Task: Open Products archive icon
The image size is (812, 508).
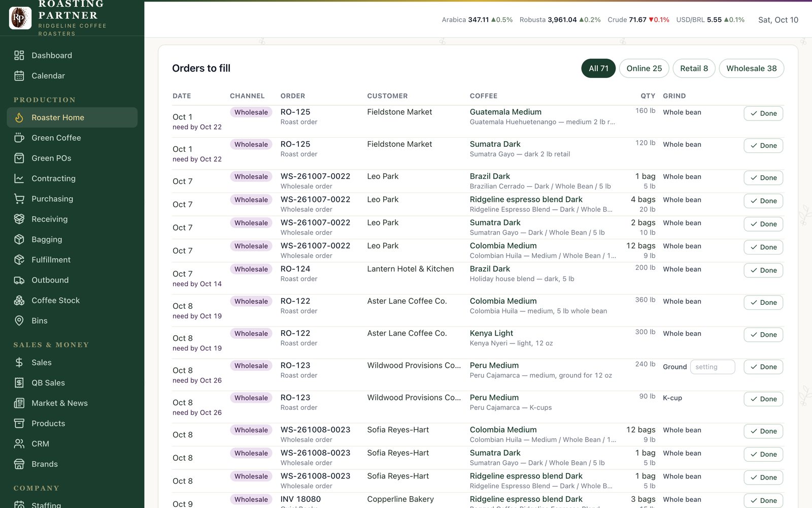Action: [x=19, y=423]
